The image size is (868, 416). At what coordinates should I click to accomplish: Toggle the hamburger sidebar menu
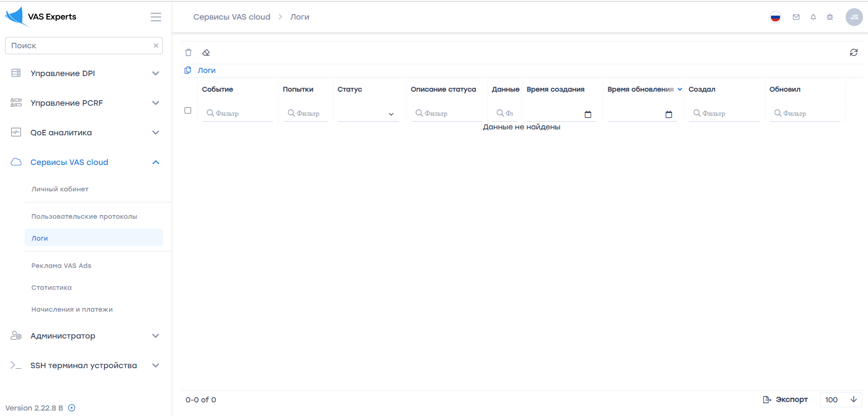click(156, 17)
